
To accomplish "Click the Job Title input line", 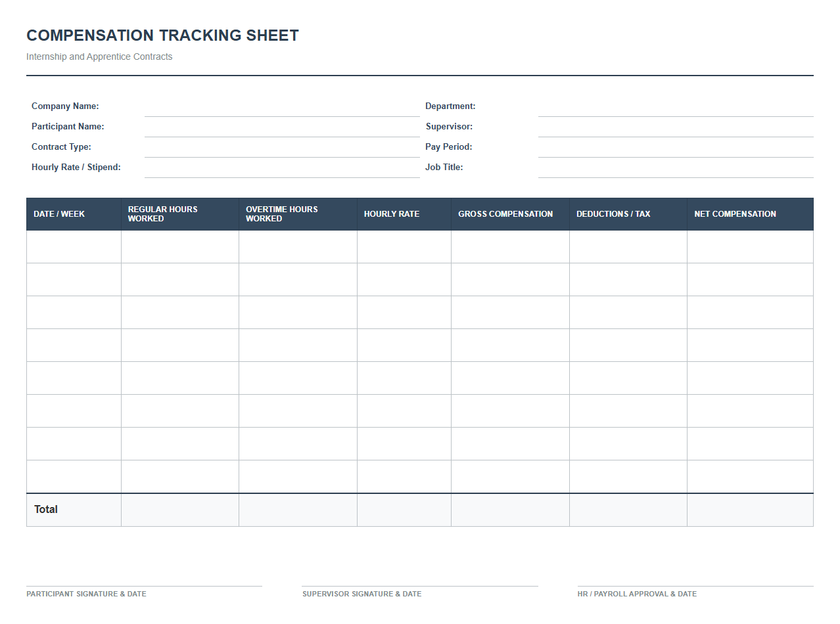I will pyautogui.click(x=676, y=167).
